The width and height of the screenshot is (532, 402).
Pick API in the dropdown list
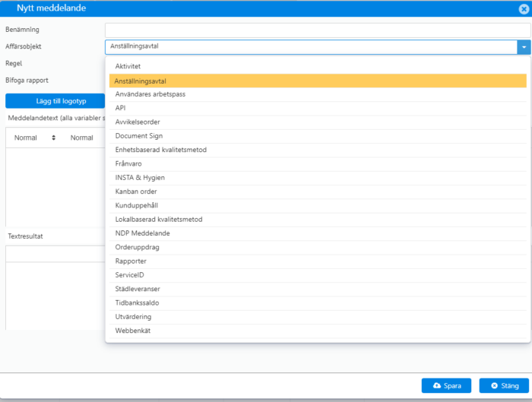pyautogui.click(x=318, y=108)
